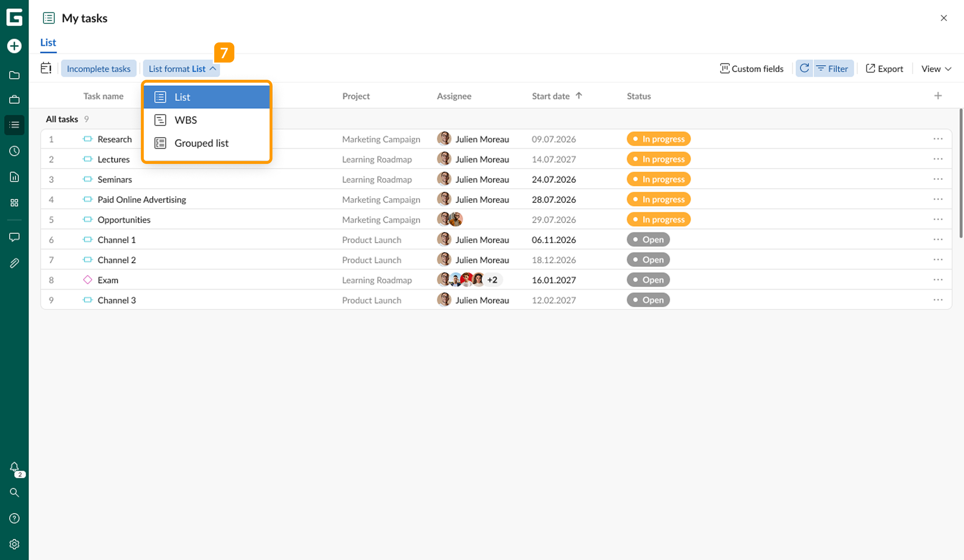Open the help question mark icon
The image size is (964, 560).
(14, 518)
